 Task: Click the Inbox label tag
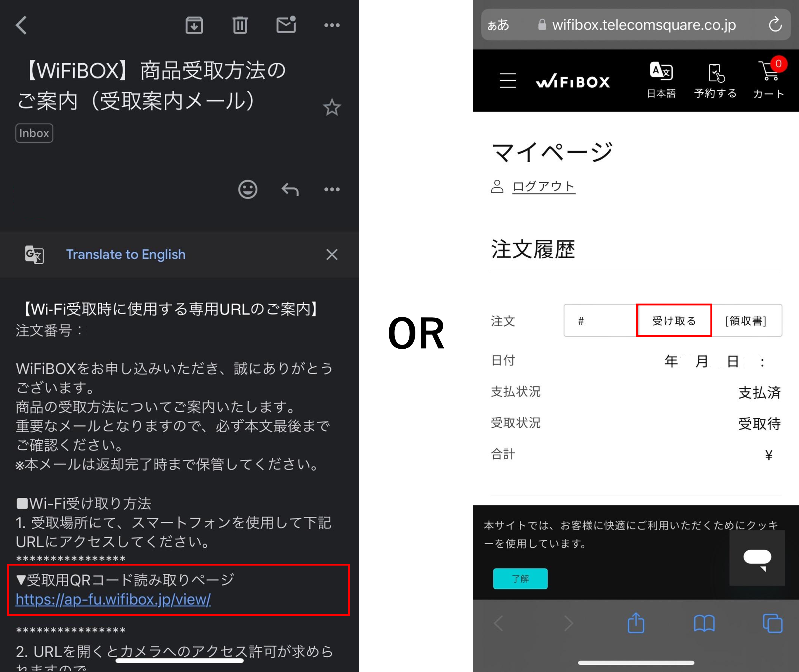[x=34, y=133]
